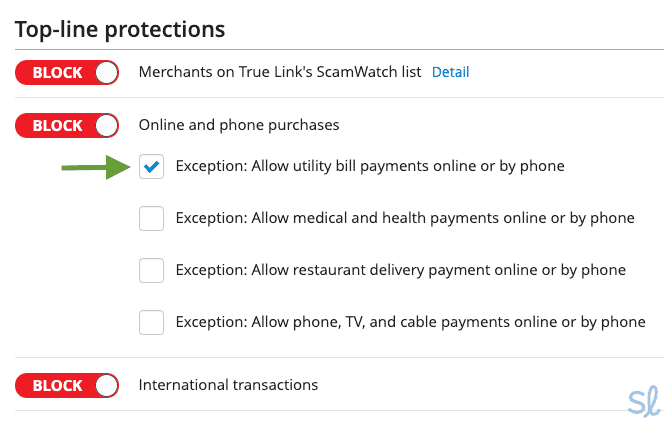Image resolution: width=664 pixels, height=421 pixels.
Task: Click the Online and phone purchases label
Action: [239, 126]
